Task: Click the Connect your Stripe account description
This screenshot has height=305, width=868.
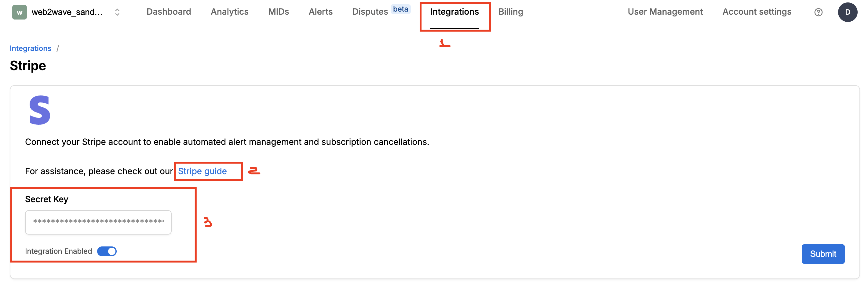Action: coord(227,142)
